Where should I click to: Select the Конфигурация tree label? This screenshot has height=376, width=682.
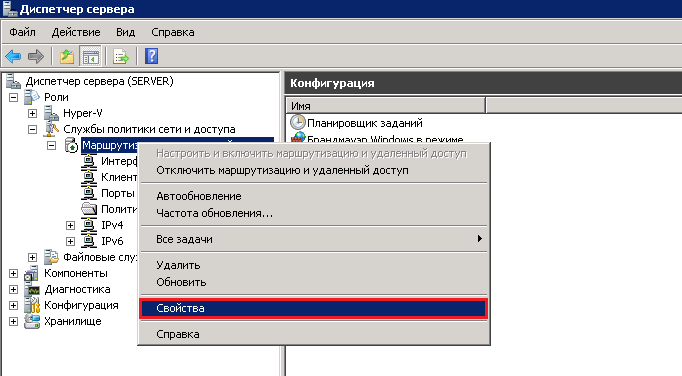tap(81, 305)
